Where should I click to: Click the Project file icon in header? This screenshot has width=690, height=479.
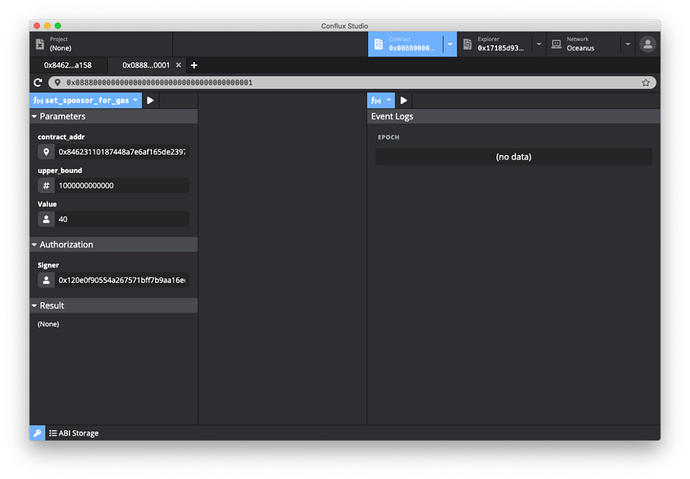[40, 44]
